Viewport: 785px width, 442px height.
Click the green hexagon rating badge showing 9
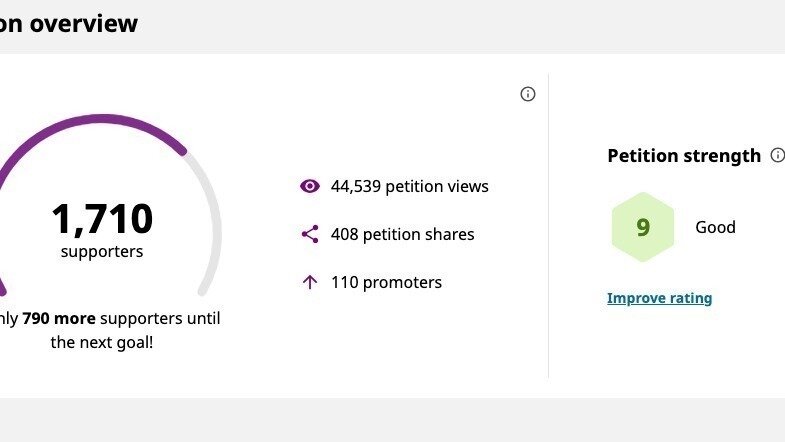pyautogui.click(x=643, y=227)
